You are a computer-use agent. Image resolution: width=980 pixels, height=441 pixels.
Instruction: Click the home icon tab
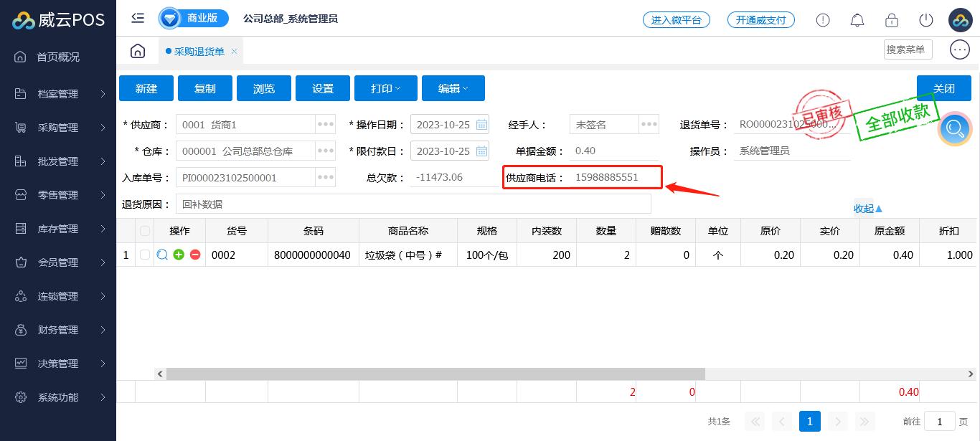(138, 51)
